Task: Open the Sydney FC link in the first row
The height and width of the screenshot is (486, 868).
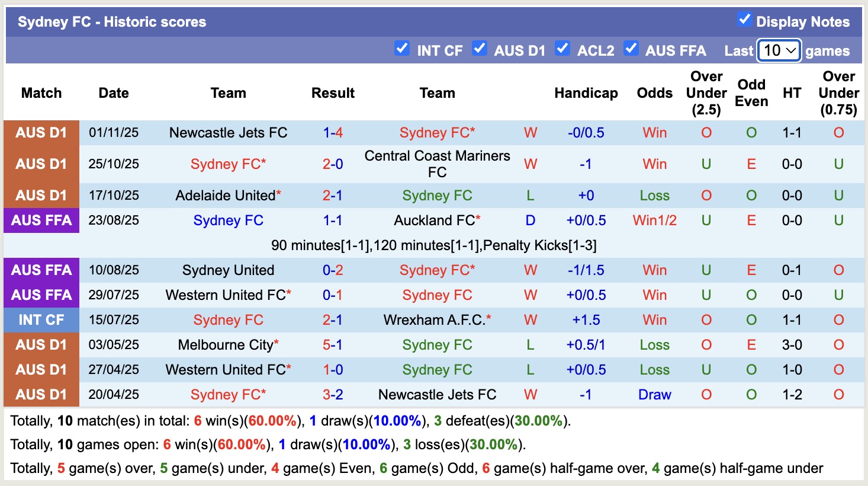Action: coord(436,132)
